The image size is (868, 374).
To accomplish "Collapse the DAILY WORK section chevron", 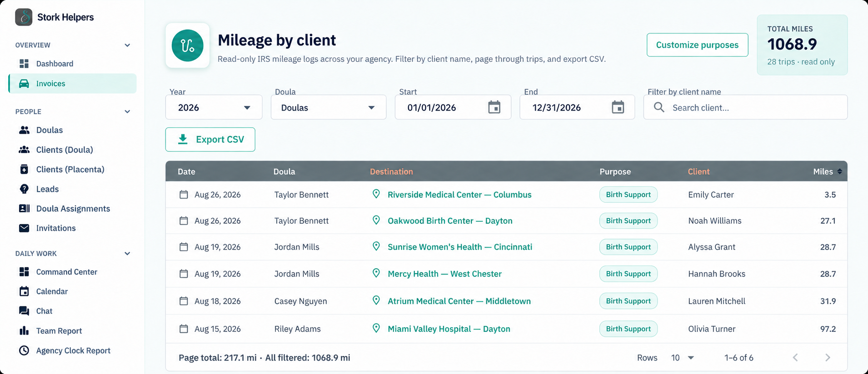I will pyautogui.click(x=127, y=254).
